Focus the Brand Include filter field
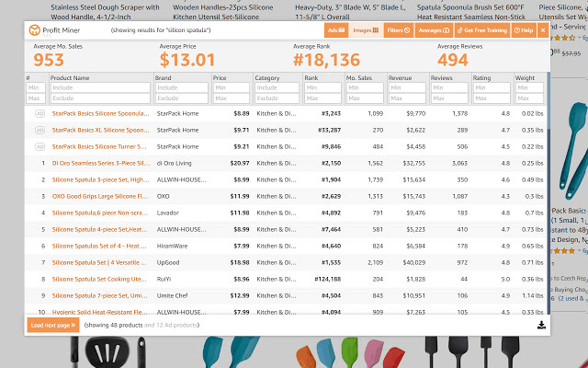The width and height of the screenshot is (588, 368). [x=182, y=87]
